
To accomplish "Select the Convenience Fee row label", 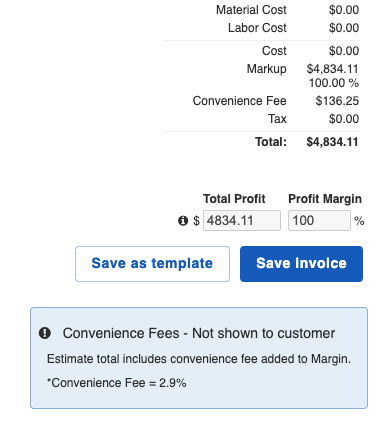I will coord(239,101).
